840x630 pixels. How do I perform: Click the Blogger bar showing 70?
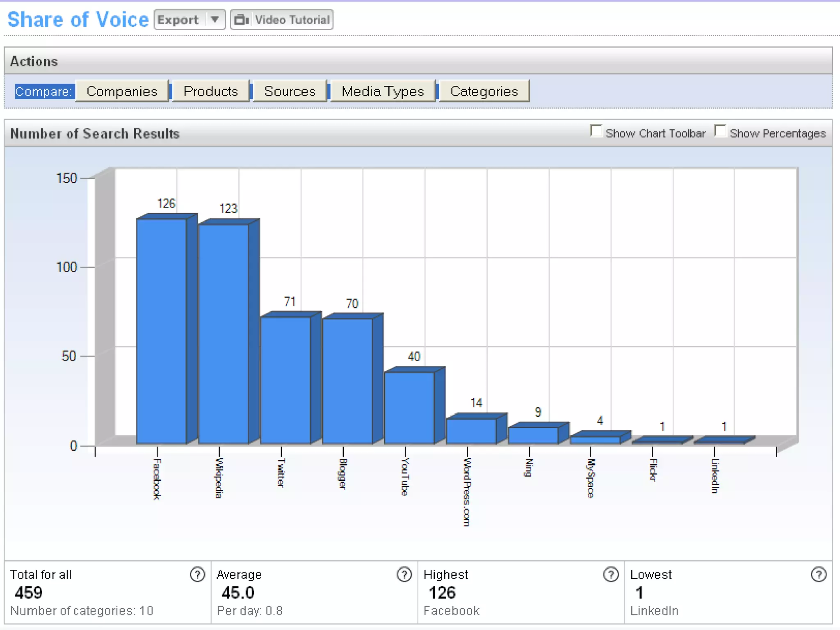347,381
